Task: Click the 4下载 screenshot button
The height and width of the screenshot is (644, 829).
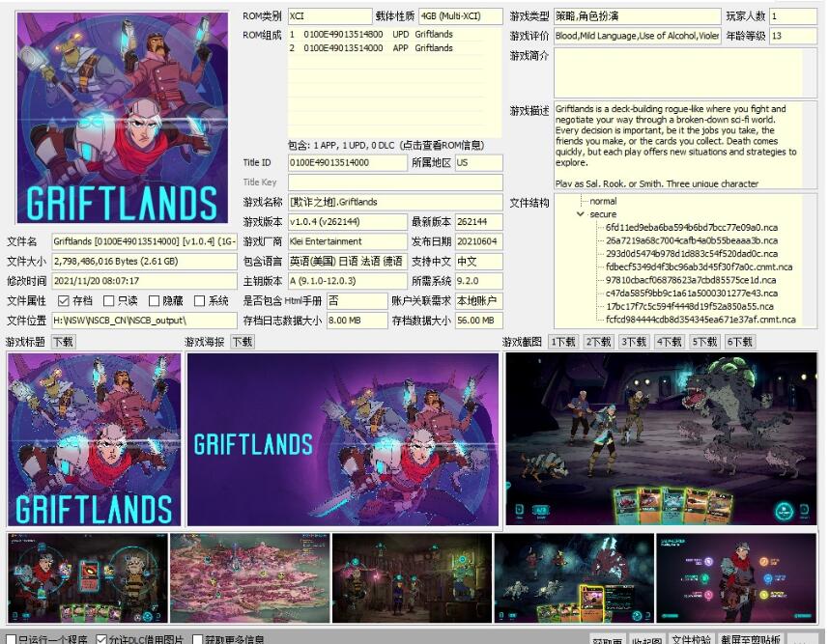Action: point(669,342)
